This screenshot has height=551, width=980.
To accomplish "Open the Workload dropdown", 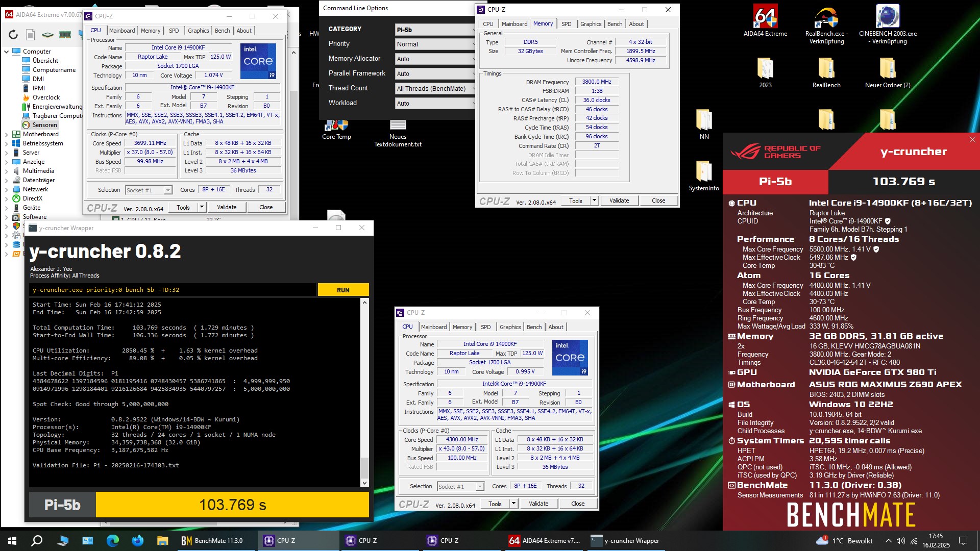I will [x=435, y=104].
